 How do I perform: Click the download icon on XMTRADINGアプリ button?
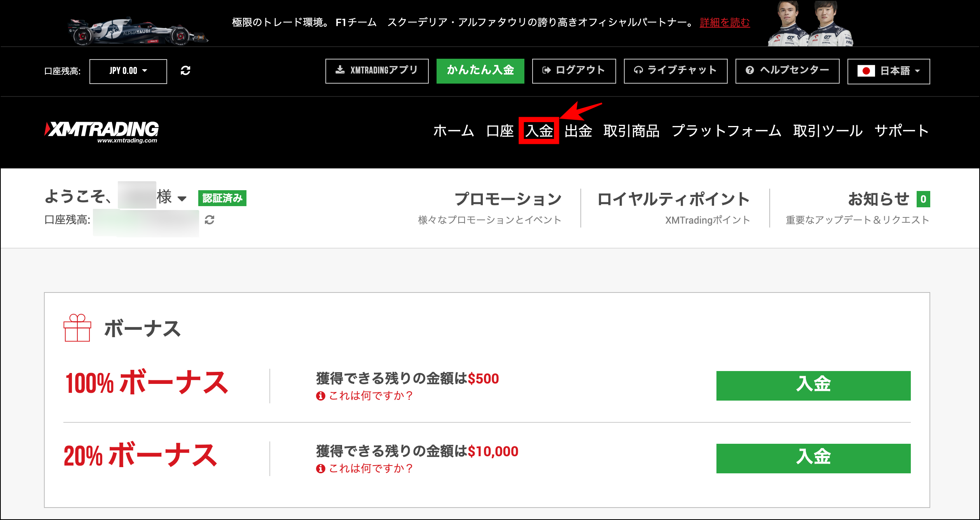(x=340, y=70)
